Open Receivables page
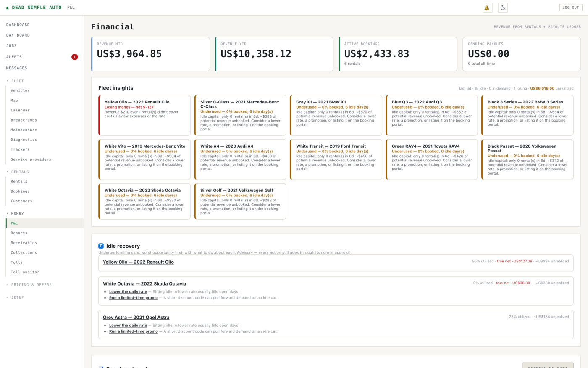 [x=45, y=243]
